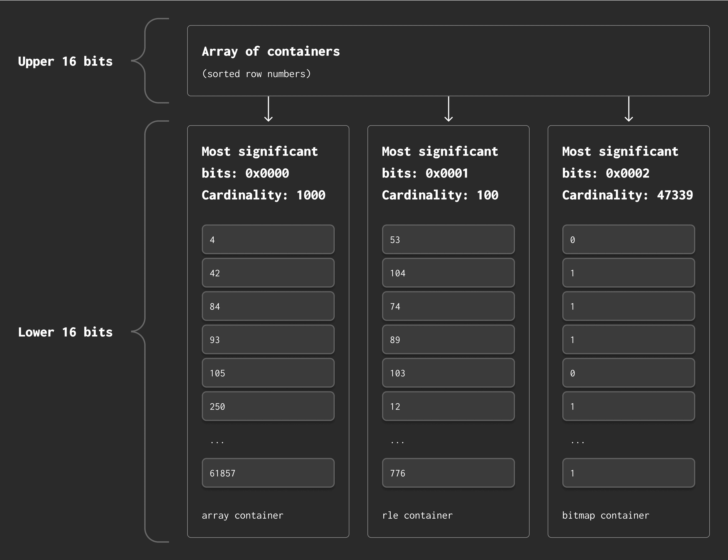Click the rle container label

tap(417, 515)
